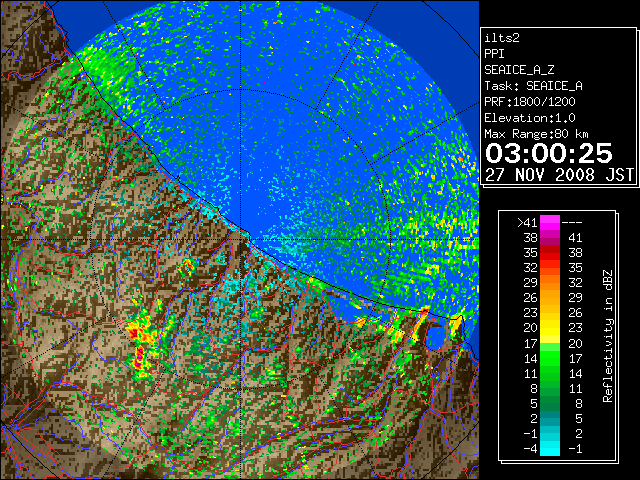The image size is (640, 480).
Task: Pick the amber swatch for 23–26 dBZ
Action: point(550,313)
